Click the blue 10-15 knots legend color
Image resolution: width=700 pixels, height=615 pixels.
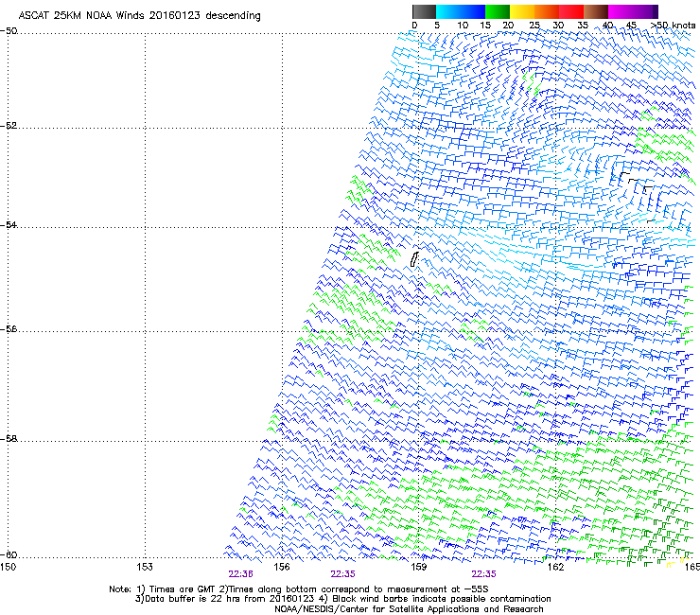point(473,11)
